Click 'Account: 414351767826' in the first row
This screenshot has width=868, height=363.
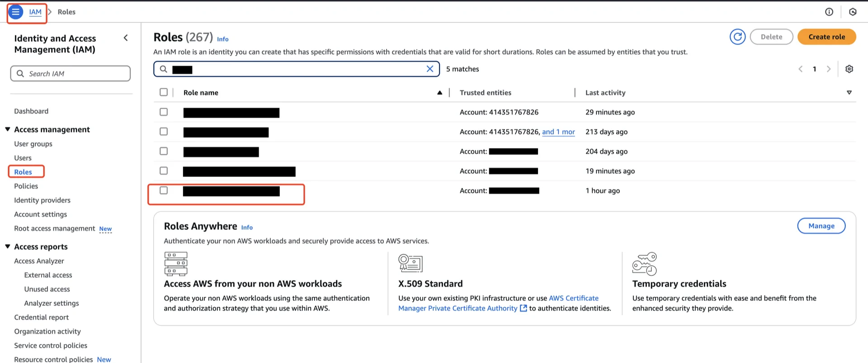coord(499,112)
